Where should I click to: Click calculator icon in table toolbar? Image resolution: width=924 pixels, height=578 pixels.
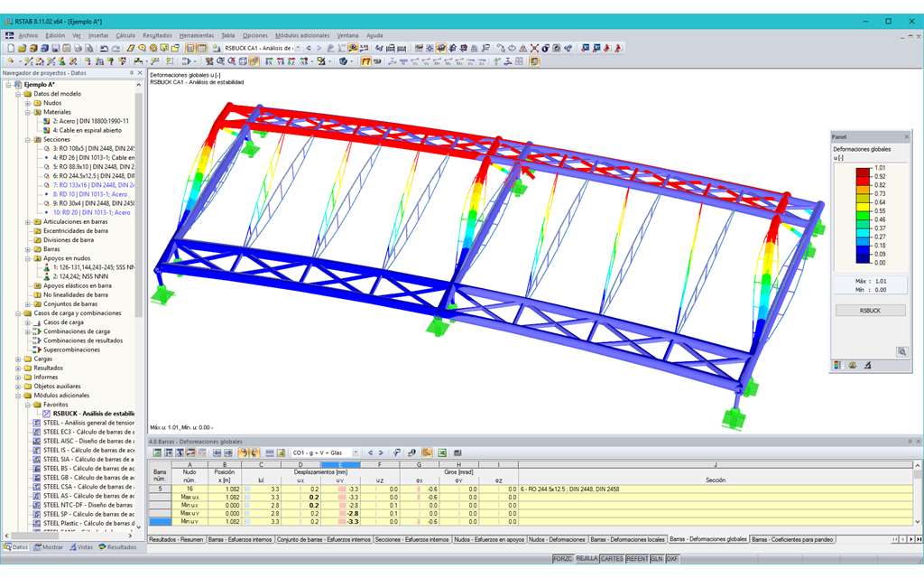[x=457, y=453]
